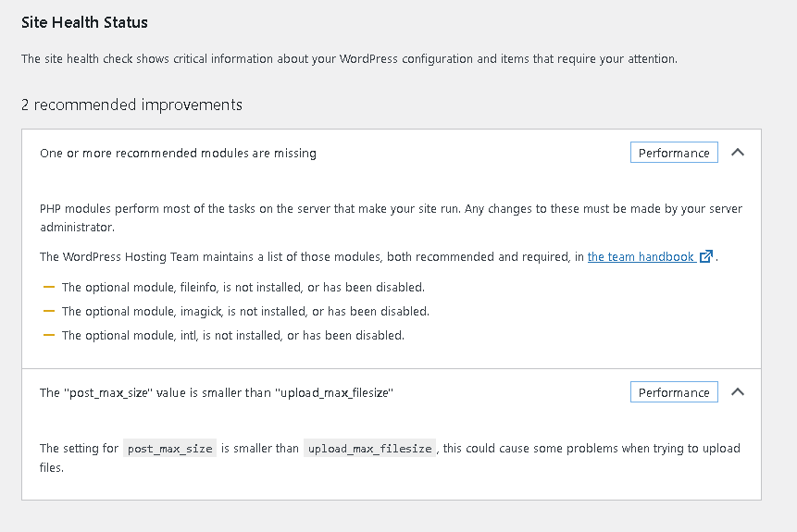Collapse the post_max_size section using its chevron

pyautogui.click(x=737, y=392)
